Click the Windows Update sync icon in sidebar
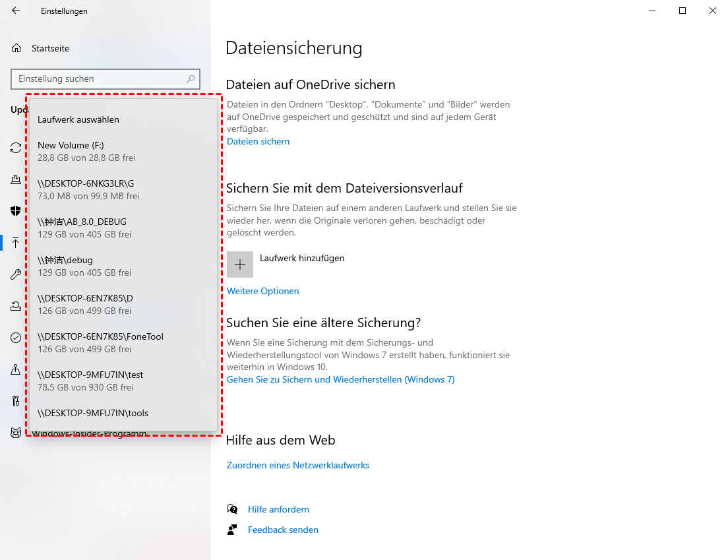The image size is (728, 560). click(x=16, y=148)
